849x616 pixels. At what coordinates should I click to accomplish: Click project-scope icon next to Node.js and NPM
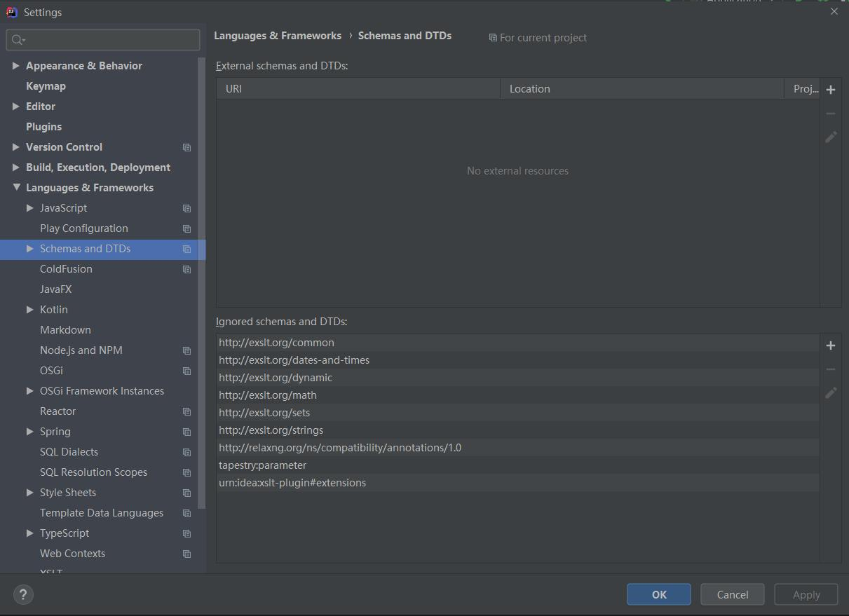tap(186, 350)
